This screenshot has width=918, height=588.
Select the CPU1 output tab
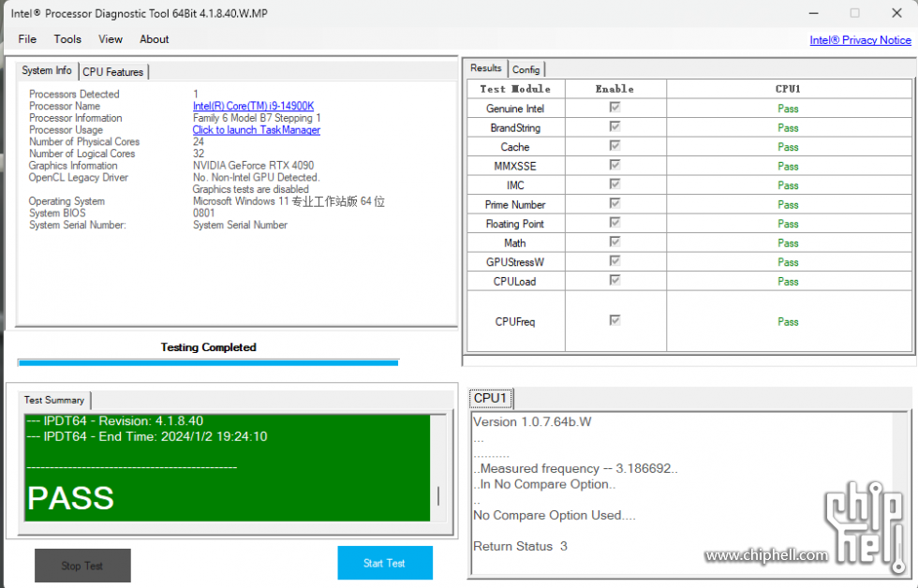point(491,398)
